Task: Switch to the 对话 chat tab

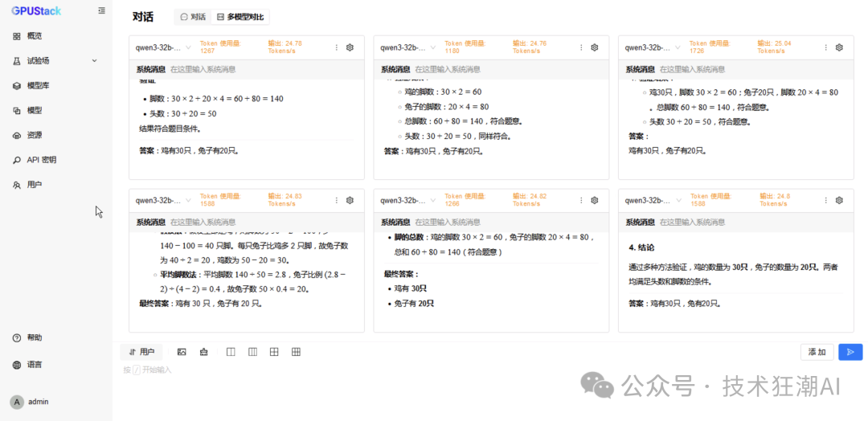Action: 193,17
